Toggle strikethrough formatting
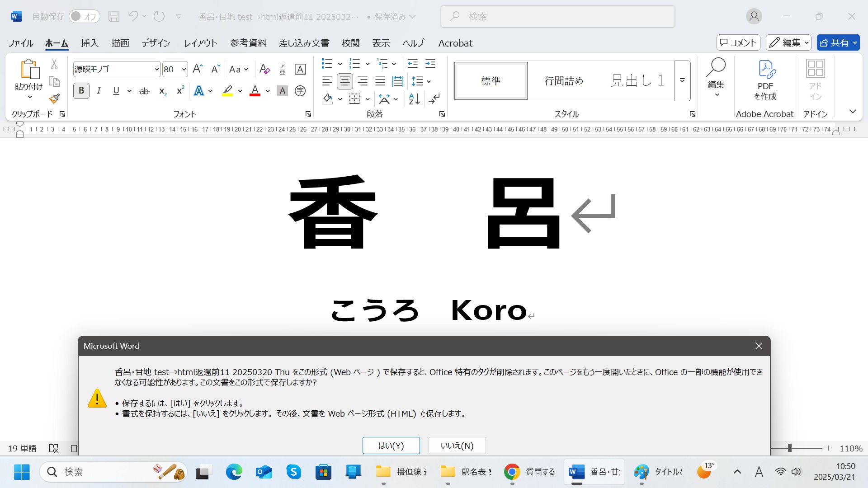Image resolution: width=868 pixels, height=488 pixels. (144, 90)
